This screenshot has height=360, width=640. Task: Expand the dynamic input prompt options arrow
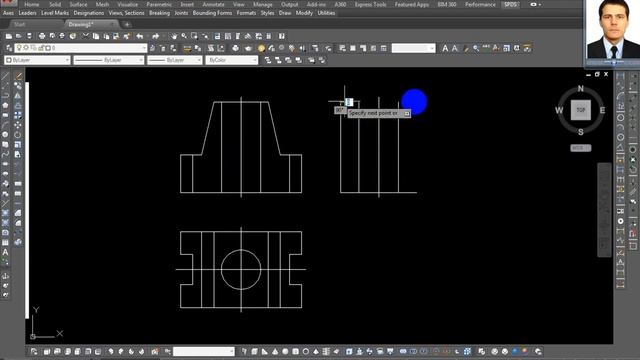(407, 113)
